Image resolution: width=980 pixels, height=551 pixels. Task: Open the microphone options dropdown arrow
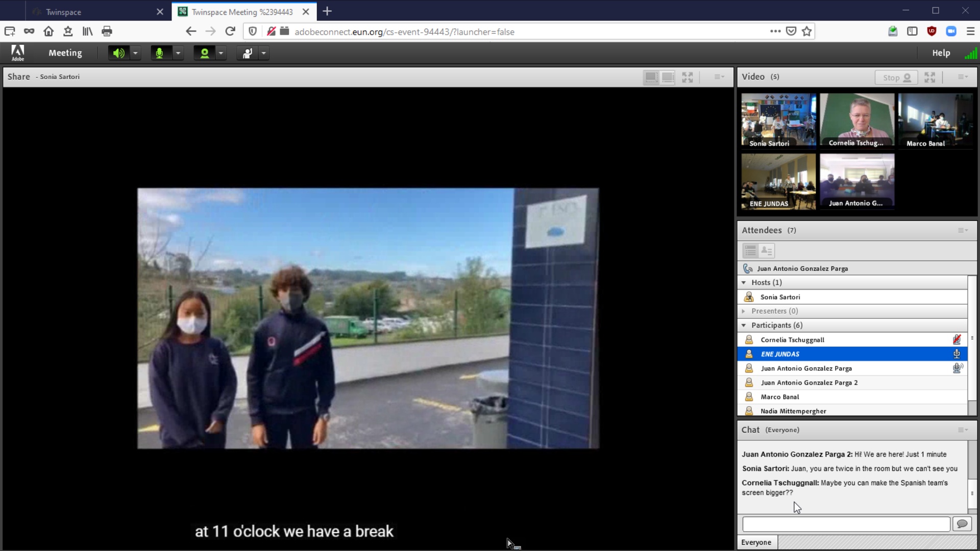[178, 53]
